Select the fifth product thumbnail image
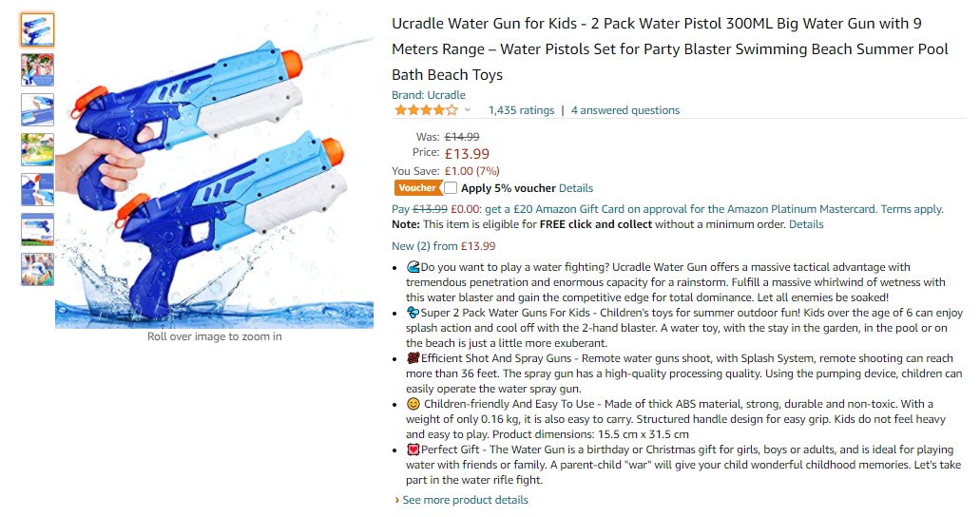Image resolution: width=980 pixels, height=517 pixels. tap(37, 190)
